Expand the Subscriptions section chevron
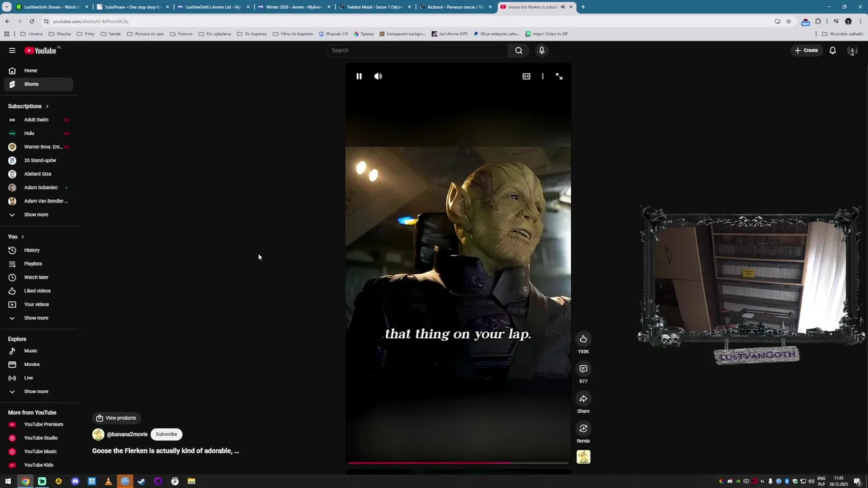The image size is (868, 488). pyautogui.click(x=47, y=106)
